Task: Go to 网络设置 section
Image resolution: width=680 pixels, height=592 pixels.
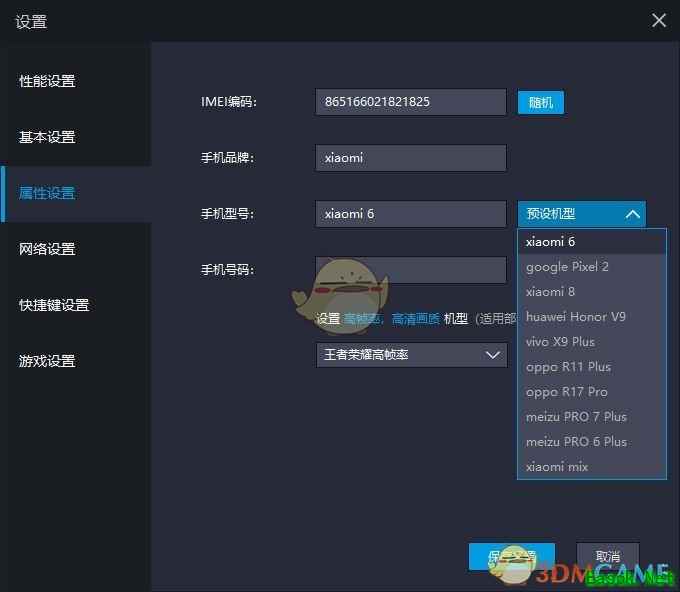Action: coord(48,249)
